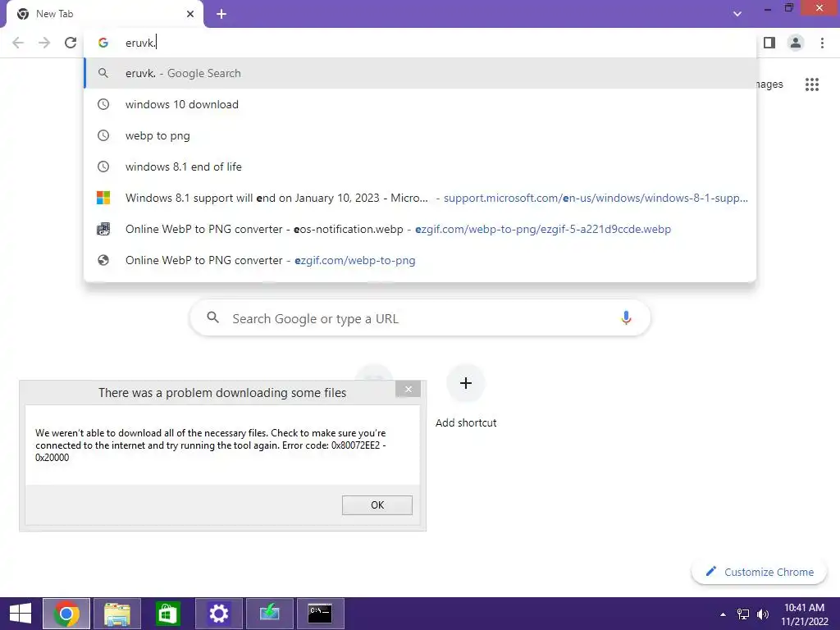Show hidden system tray icons

tap(723, 614)
